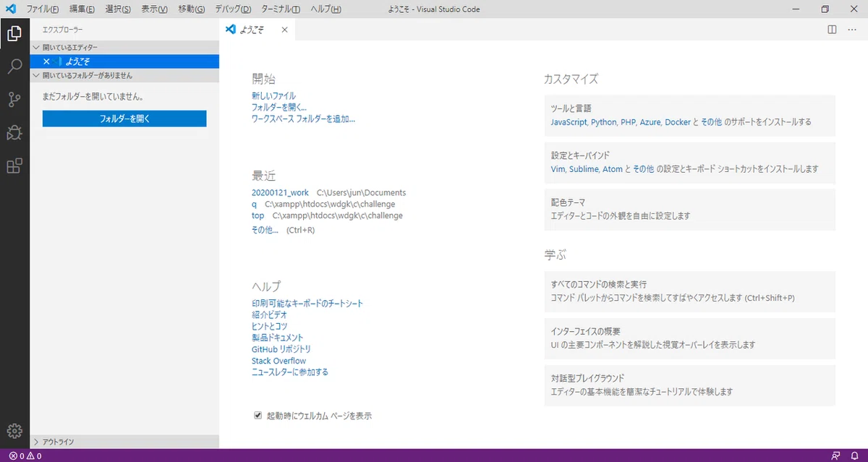Open the Source Control view icon
The width and height of the screenshot is (868, 462).
tap(14, 100)
